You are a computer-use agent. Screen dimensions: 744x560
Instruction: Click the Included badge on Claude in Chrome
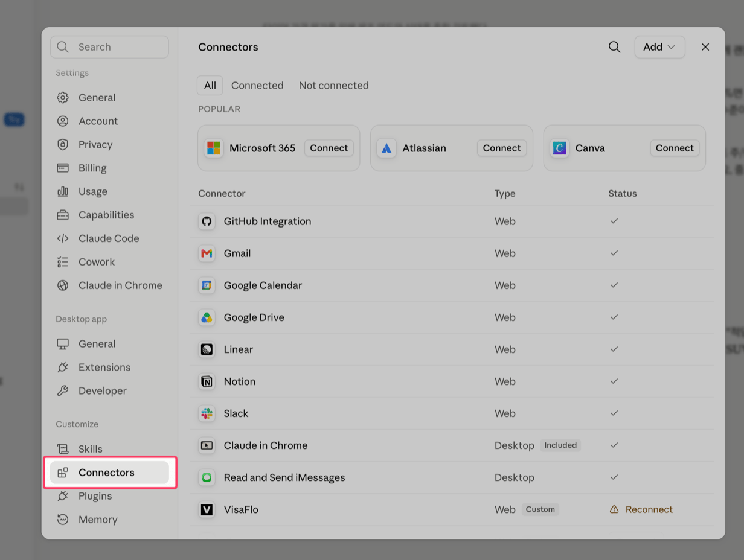560,445
